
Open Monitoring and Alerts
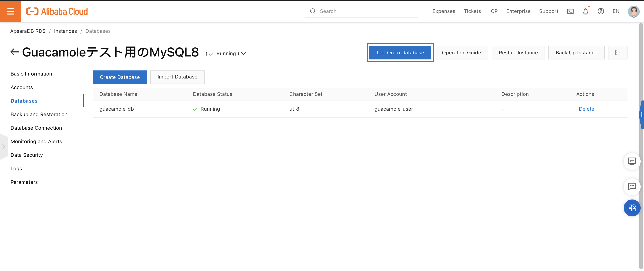36,141
